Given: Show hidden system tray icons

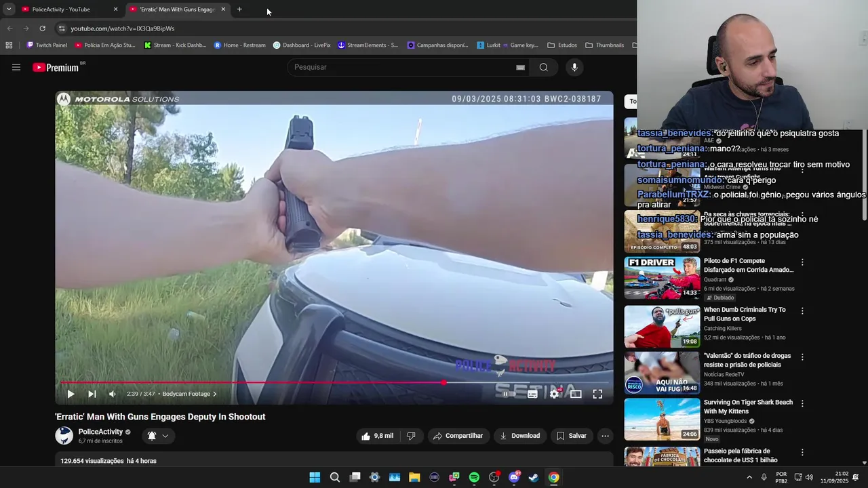Looking at the screenshot, I should tap(749, 477).
